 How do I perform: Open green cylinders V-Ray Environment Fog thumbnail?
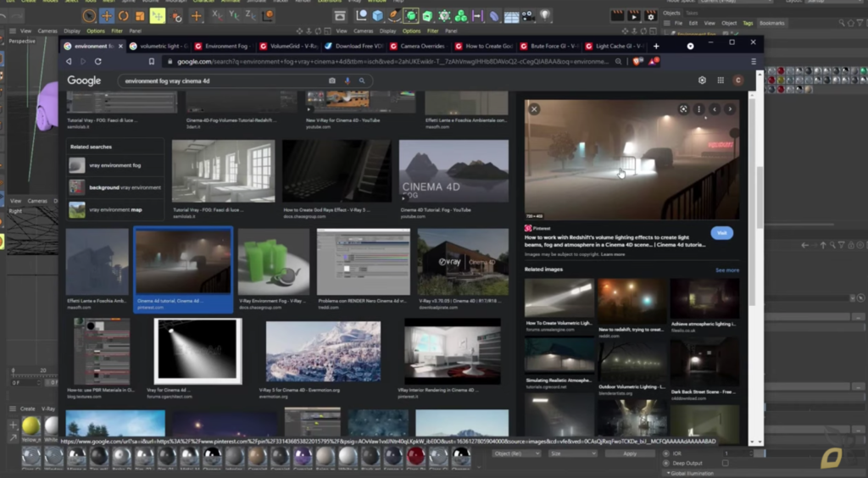[274, 261]
